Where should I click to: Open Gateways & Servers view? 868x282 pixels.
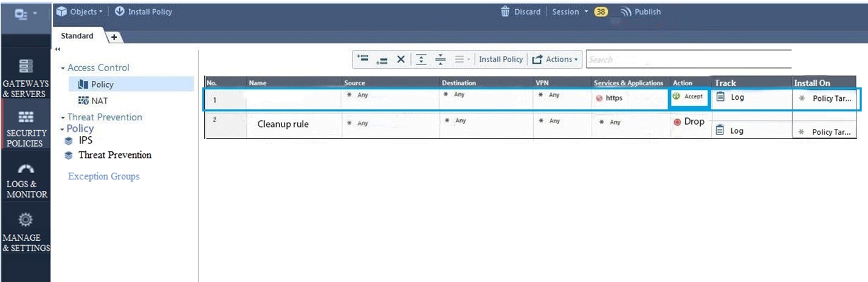[x=26, y=78]
